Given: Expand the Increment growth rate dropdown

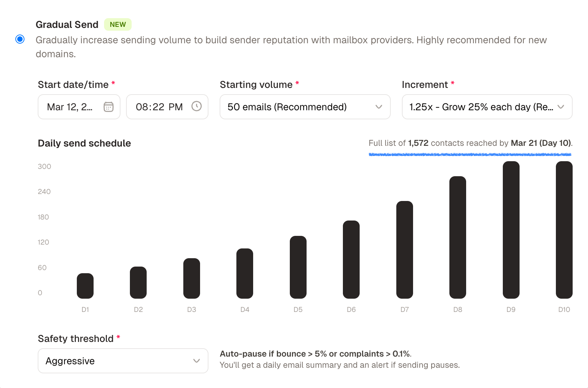Looking at the screenshot, I should (x=487, y=107).
